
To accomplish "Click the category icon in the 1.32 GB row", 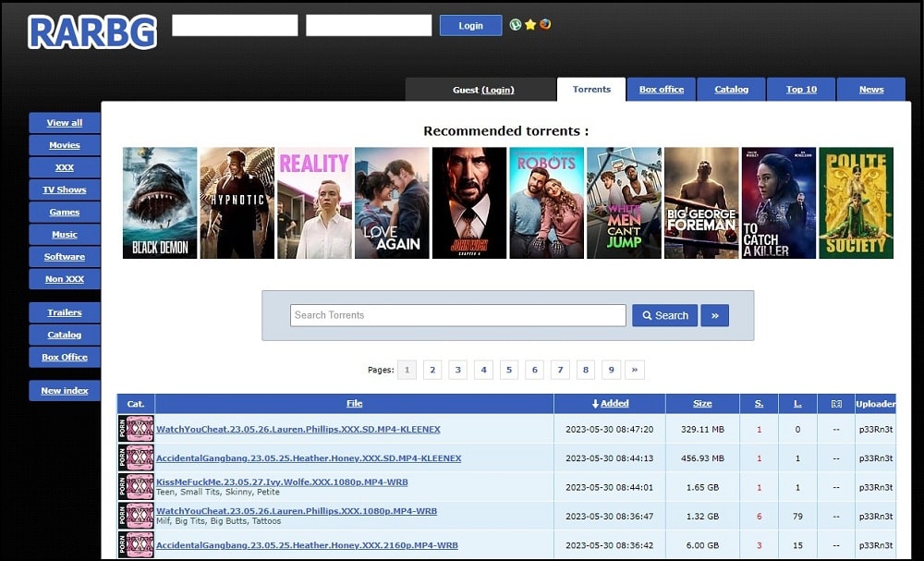I will point(136,516).
